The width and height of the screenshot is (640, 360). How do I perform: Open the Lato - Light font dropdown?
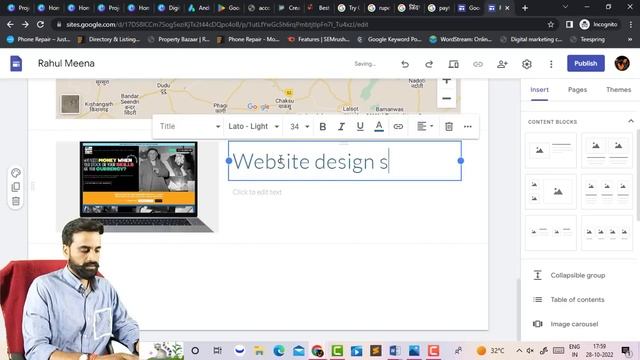[253, 127]
